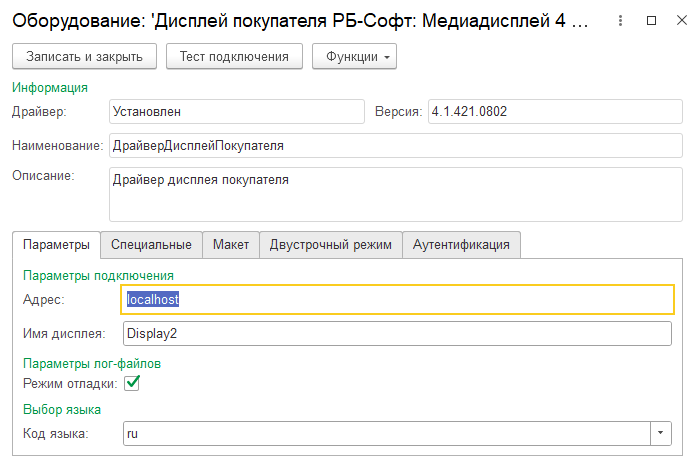Click the 'Записать и закрыть' button
The image size is (700, 465).
click(83, 57)
